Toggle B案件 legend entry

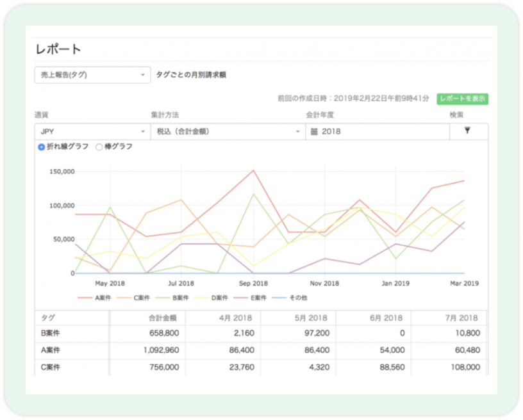point(172,298)
